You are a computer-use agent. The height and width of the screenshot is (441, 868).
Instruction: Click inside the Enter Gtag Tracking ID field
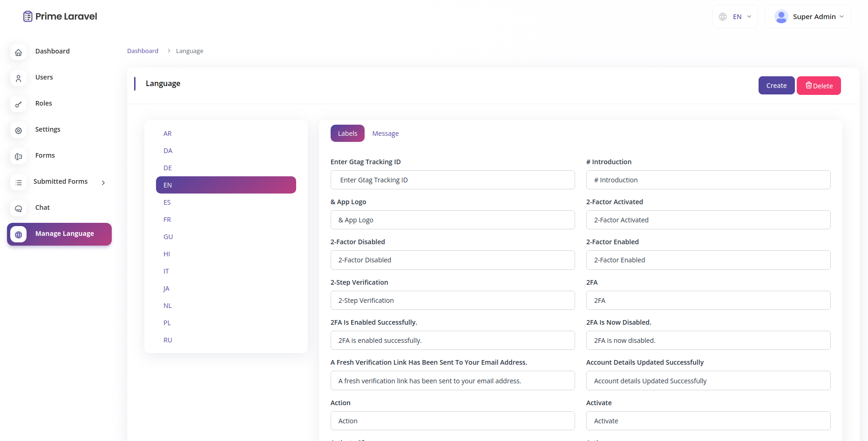[x=452, y=180]
